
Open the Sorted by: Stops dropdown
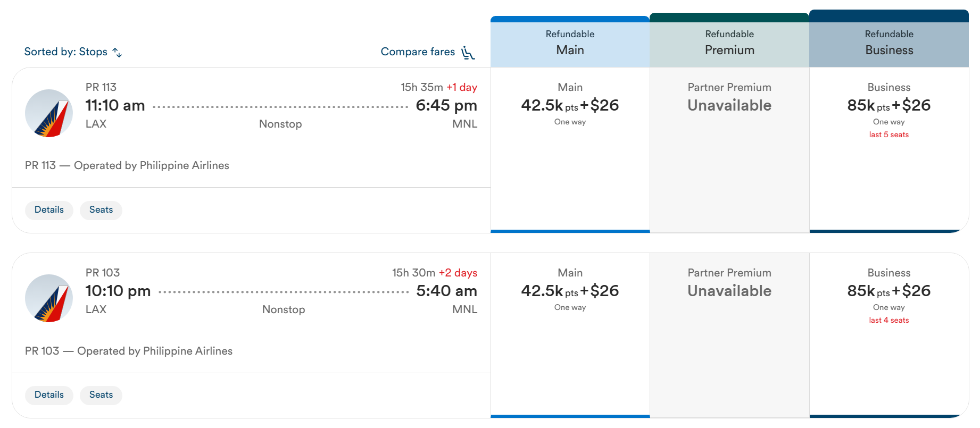pyautogui.click(x=73, y=52)
